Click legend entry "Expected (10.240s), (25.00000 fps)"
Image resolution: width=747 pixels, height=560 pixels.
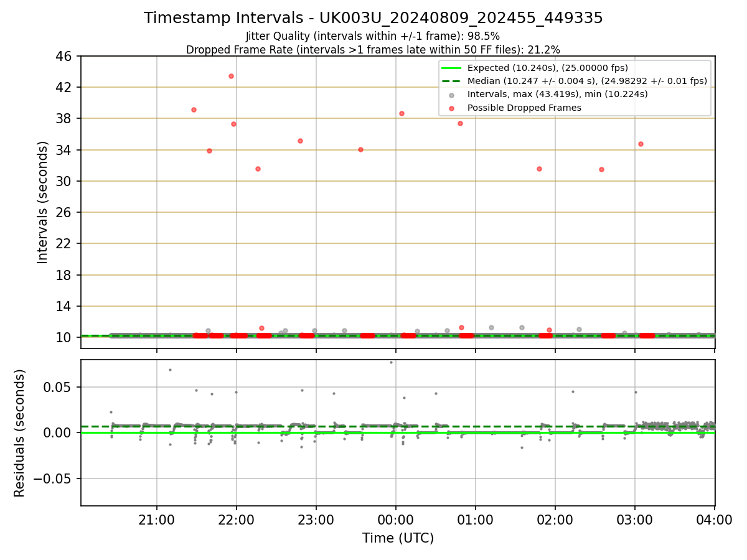coord(548,68)
